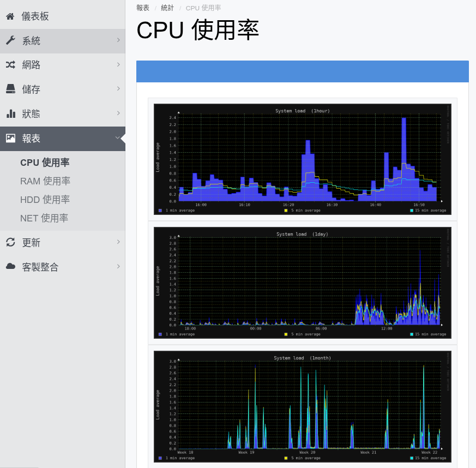Open the 更新 menu item
The width and height of the screenshot is (476, 468).
63,243
